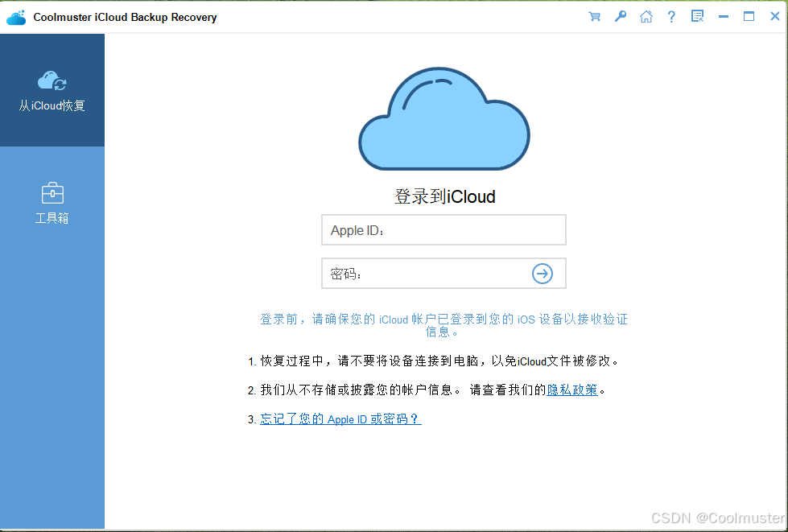Click the Coolmuster iCloud Backup Recovery title
The image size is (788, 532).
point(125,16)
